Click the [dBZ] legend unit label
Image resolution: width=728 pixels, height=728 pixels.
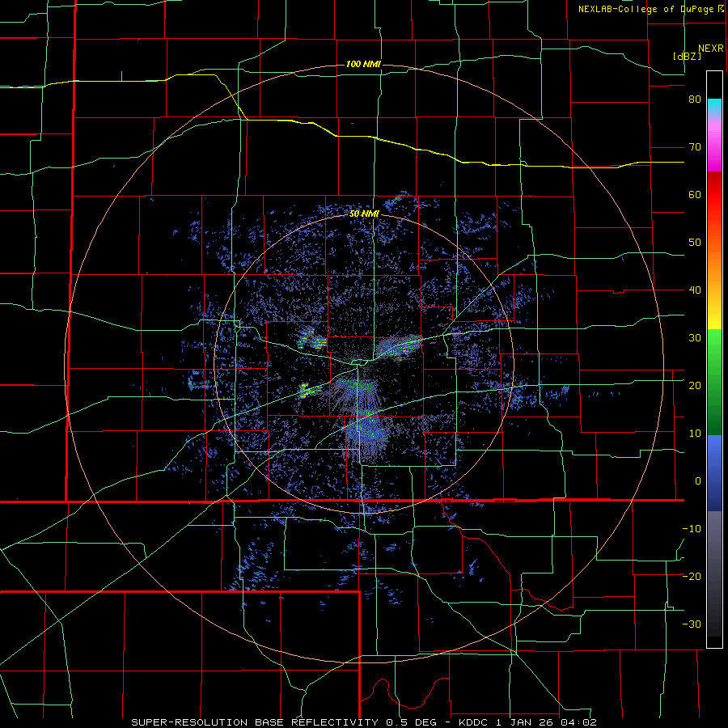[687, 56]
